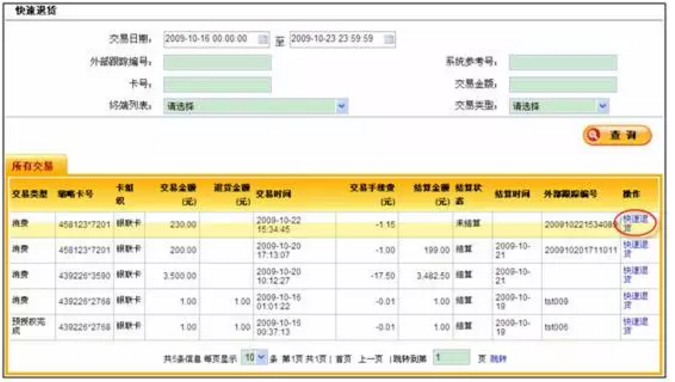Click the 交易时间 column header

(273, 194)
